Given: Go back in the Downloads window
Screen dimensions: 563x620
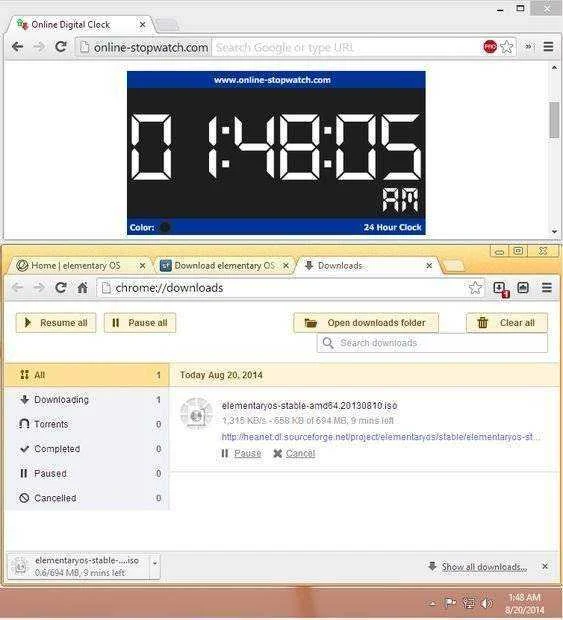Looking at the screenshot, I should click(17, 288).
